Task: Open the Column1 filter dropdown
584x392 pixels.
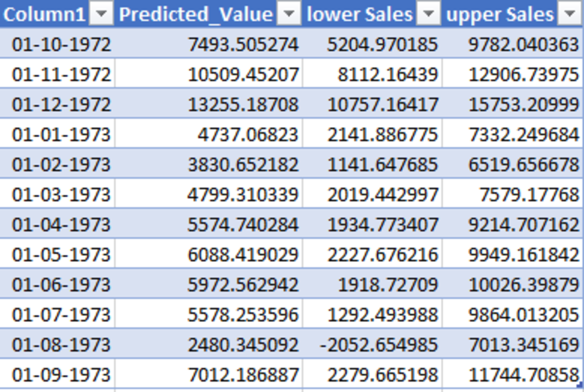Action: [101, 15]
